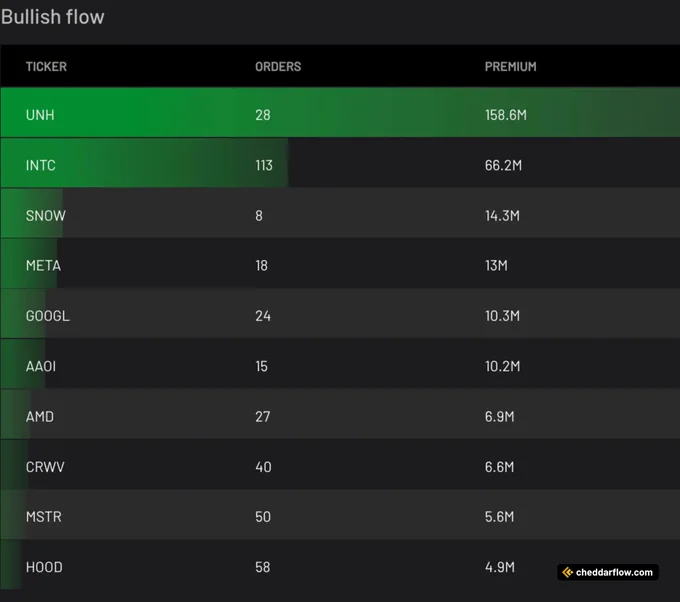The height and width of the screenshot is (602, 680).
Task: Select the AMD ticker label
Action: click(x=40, y=417)
